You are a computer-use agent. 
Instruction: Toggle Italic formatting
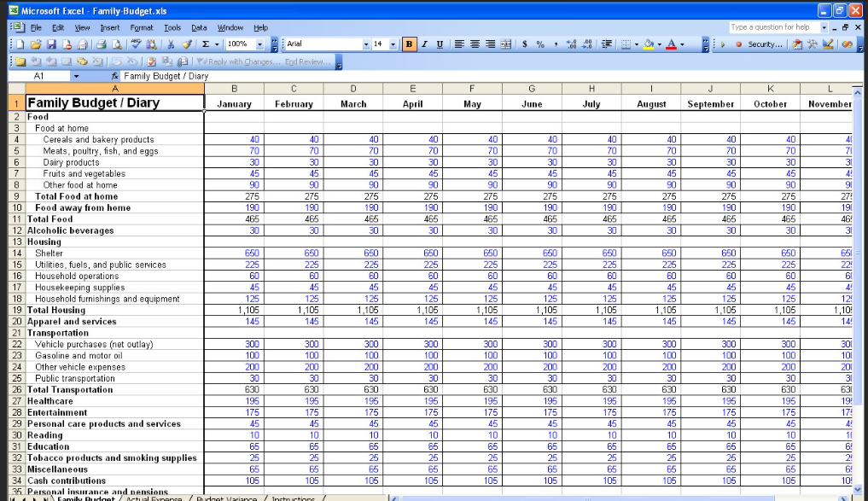(425, 44)
